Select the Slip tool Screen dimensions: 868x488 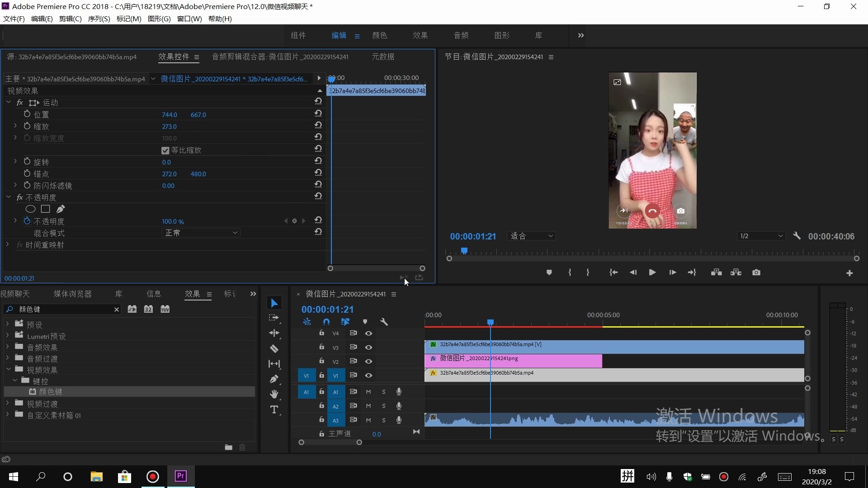tap(274, 364)
